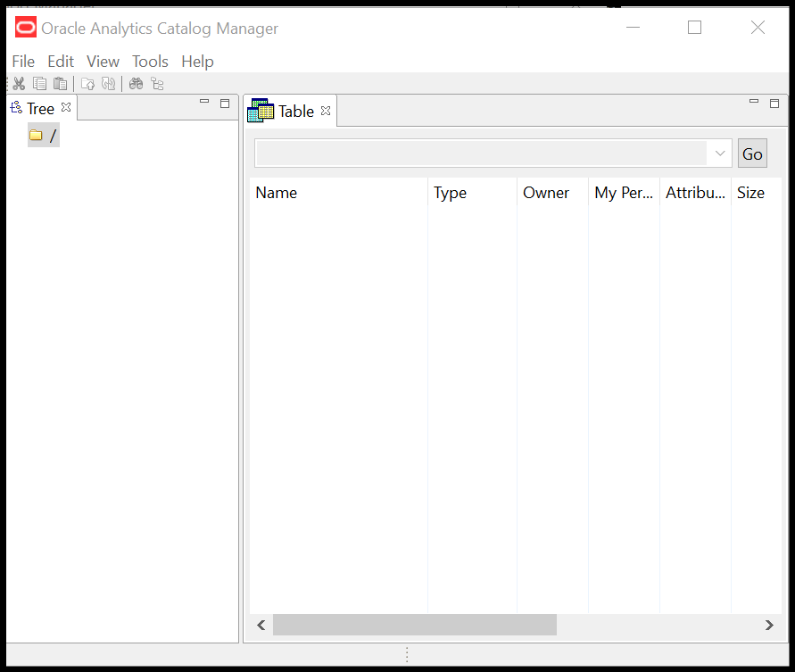Close the Tree tab
795x672 pixels.
(66, 107)
